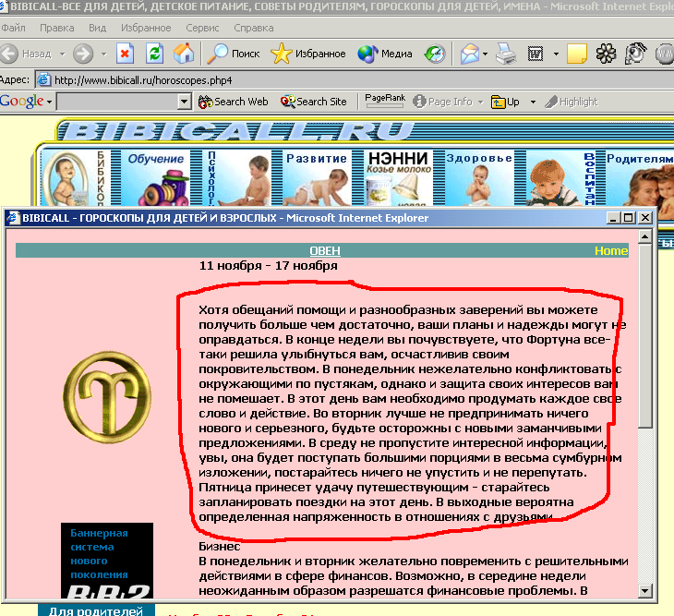Go to home page via house icon

click(184, 54)
